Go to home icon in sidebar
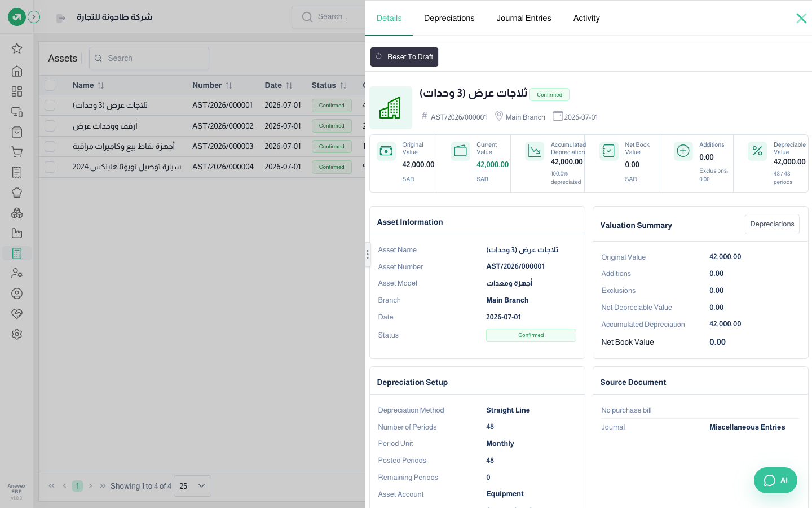 pyautogui.click(x=17, y=71)
